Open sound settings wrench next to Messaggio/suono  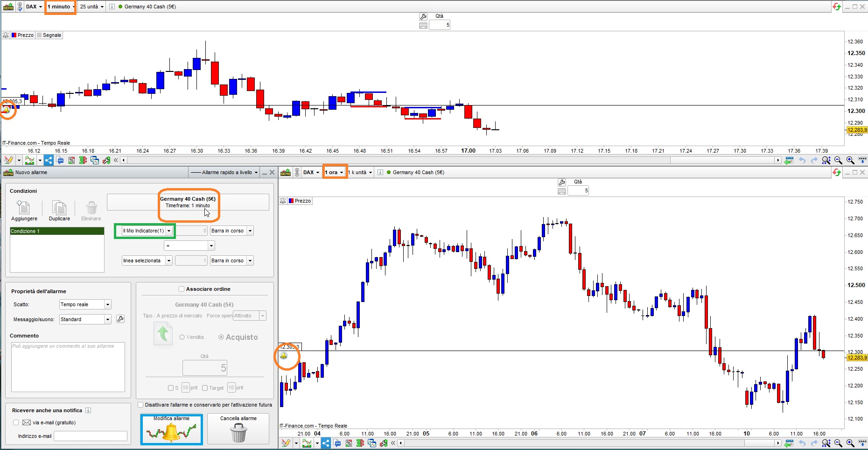point(120,319)
